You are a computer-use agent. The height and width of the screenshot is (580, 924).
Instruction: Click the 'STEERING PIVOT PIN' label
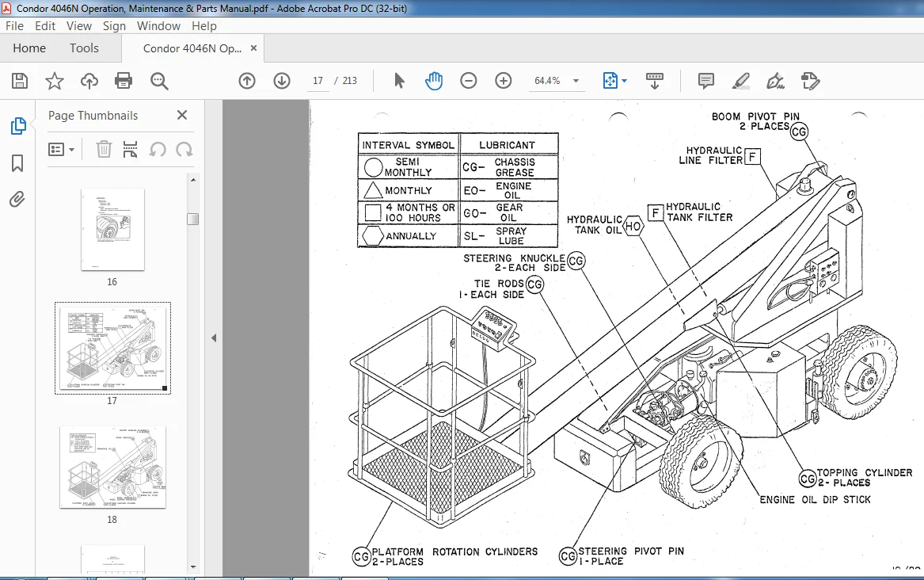630,551
